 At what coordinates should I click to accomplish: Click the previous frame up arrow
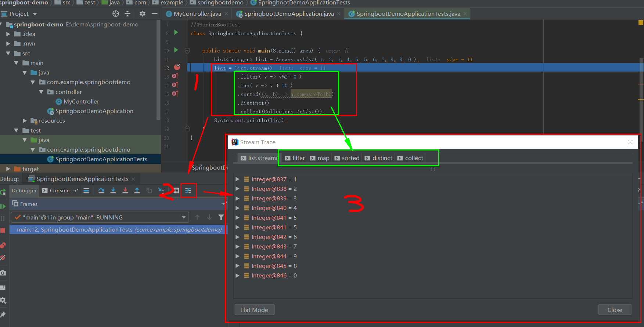[197, 217]
